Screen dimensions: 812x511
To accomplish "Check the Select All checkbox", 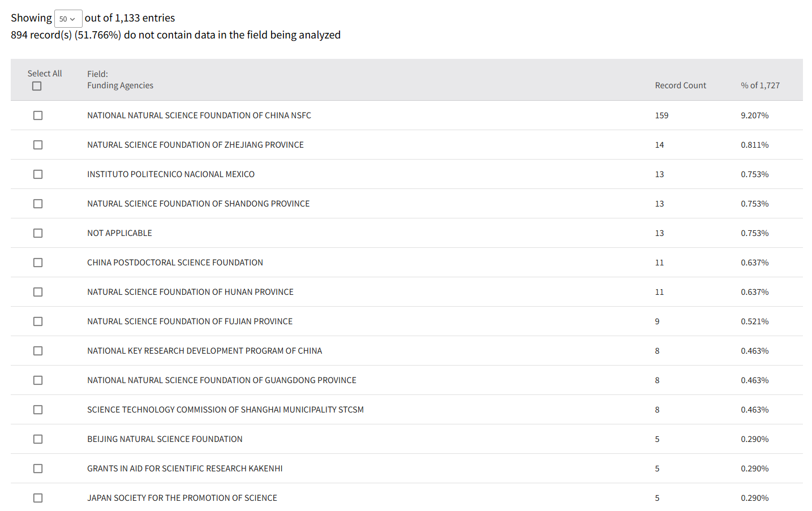I will (x=37, y=86).
